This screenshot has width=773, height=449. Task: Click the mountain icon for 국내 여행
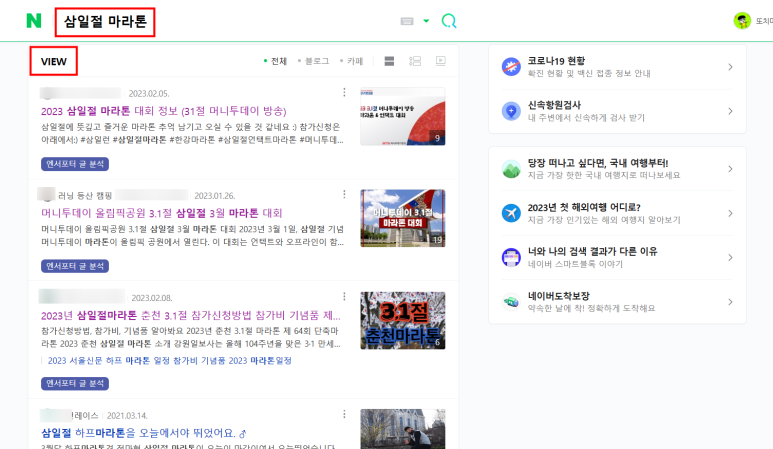pyautogui.click(x=511, y=169)
